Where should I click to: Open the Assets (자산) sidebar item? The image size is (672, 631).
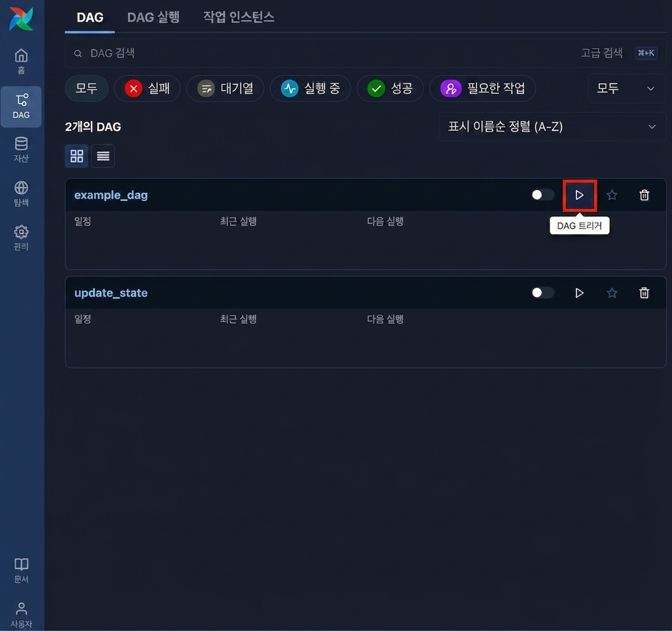(21, 150)
